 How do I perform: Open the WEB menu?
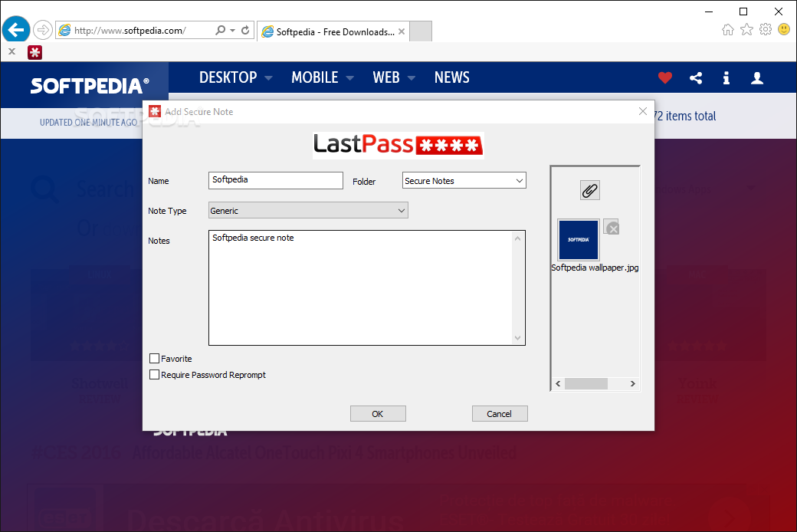coord(394,77)
